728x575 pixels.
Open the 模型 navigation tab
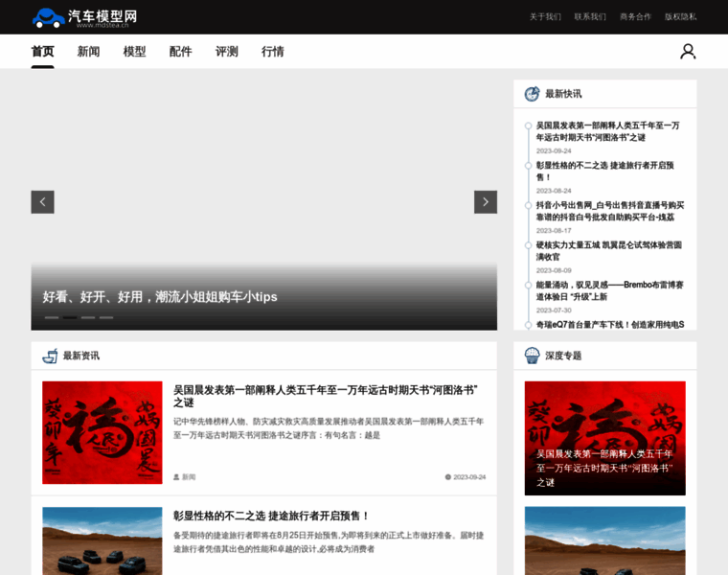coord(135,52)
